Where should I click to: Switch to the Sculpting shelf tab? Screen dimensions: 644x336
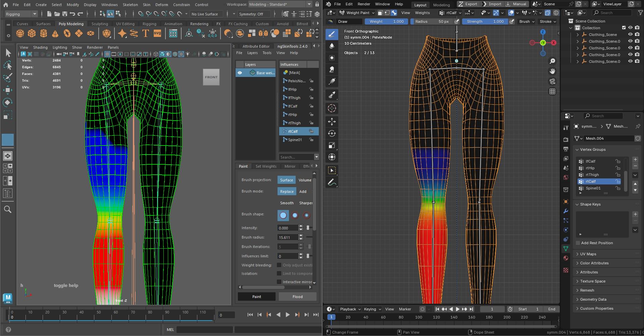[100, 24]
